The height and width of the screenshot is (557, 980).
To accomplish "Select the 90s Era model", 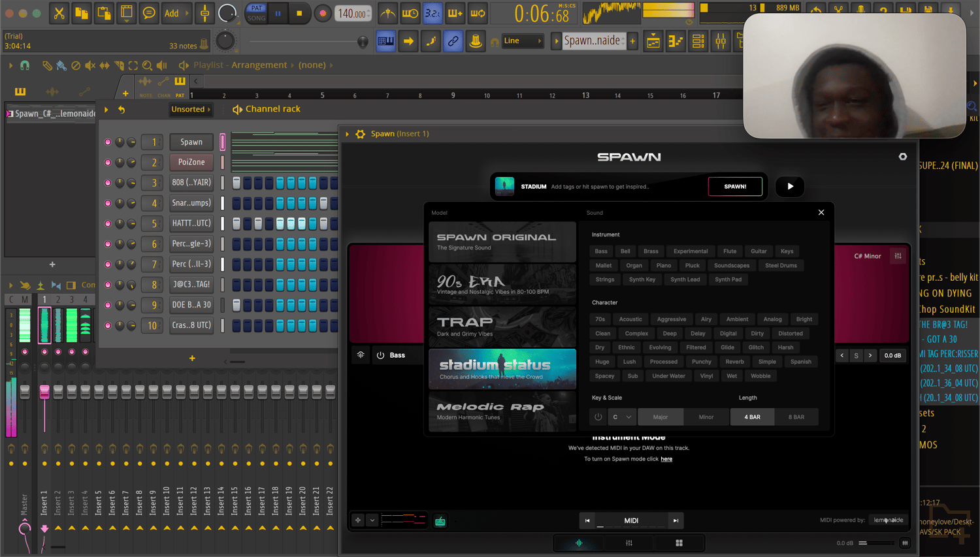I will pyautogui.click(x=502, y=284).
